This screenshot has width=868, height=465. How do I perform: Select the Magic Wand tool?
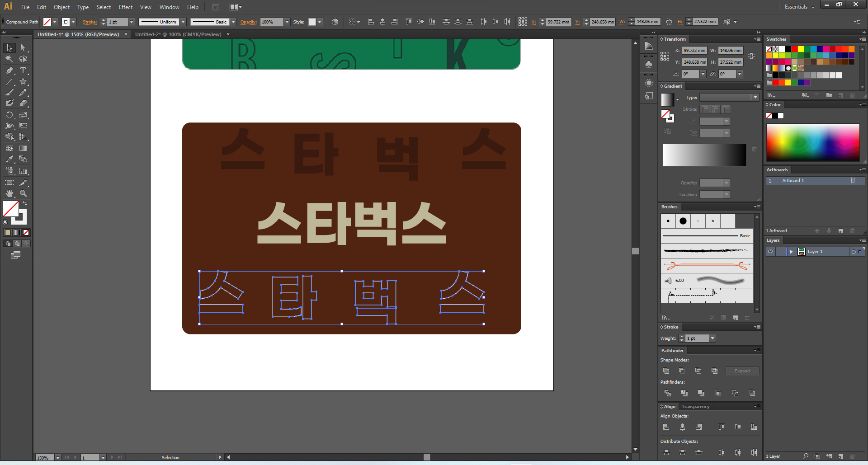pos(9,59)
